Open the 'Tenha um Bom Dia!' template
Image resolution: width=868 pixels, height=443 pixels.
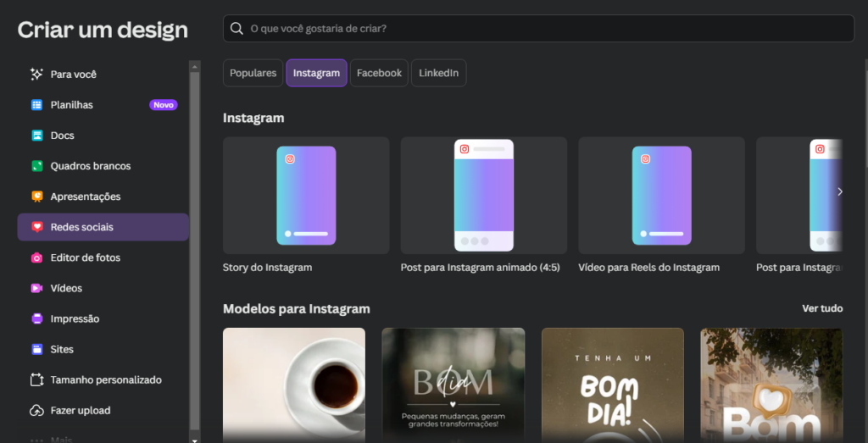click(613, 385)
